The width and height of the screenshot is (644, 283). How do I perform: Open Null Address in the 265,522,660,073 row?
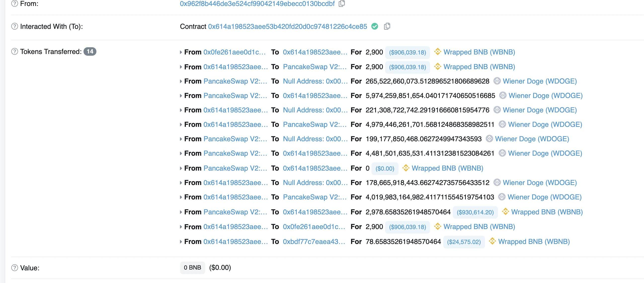(315, 81)
